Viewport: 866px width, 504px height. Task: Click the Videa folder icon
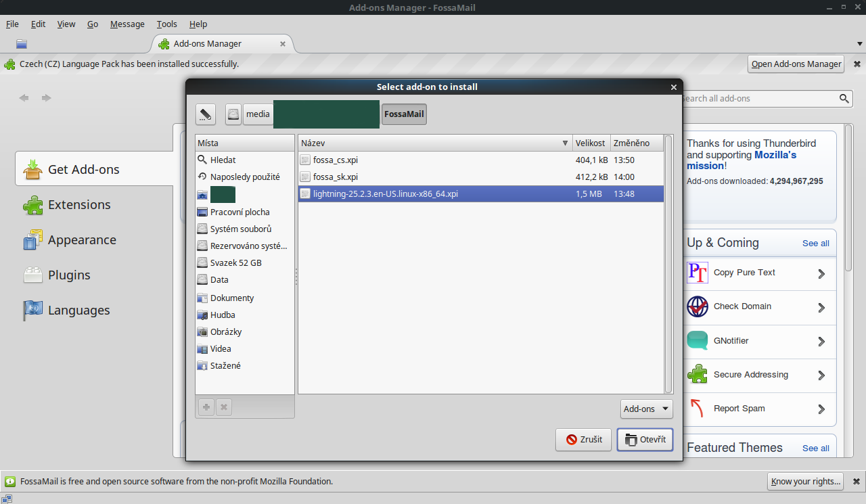[x=202, y=348]
